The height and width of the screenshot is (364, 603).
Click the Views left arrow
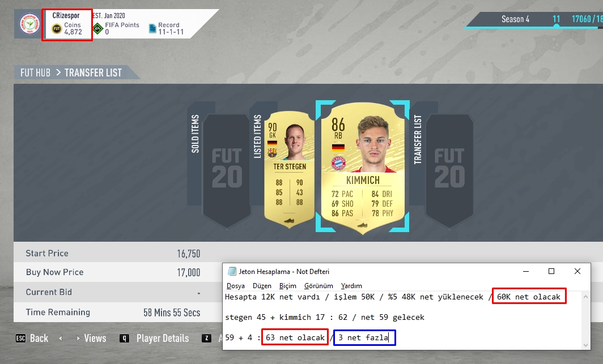tap(61, 339)
